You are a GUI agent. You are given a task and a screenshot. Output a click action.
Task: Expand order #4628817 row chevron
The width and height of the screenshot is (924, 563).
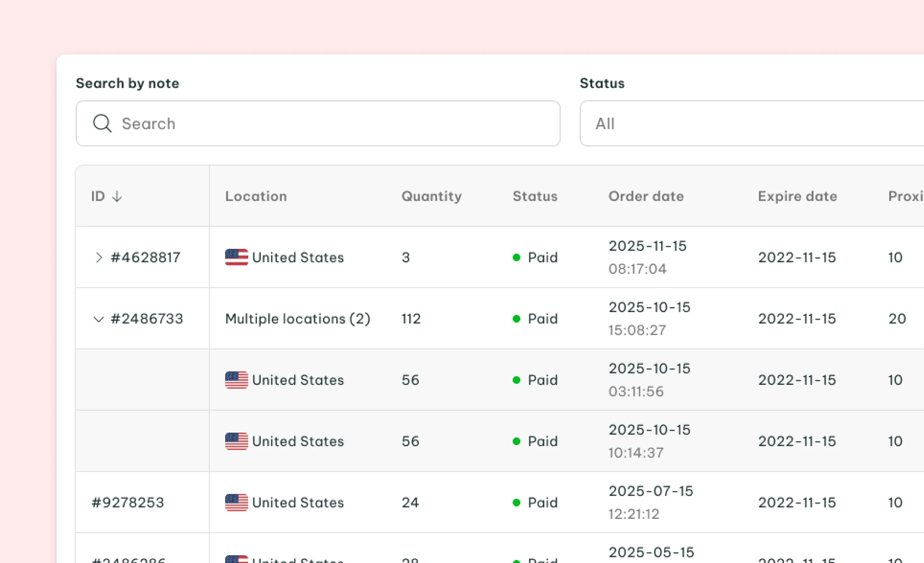(x=98, y=258)
